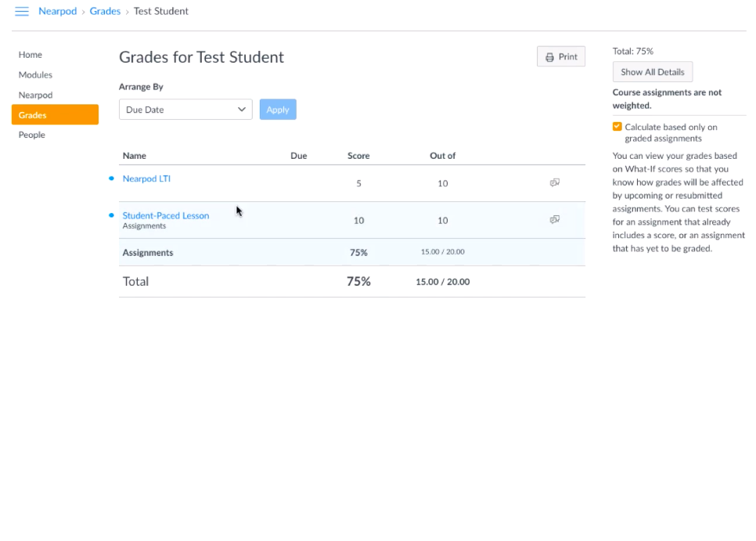The height and width of the screenshot is (541, 756).
Task: Open People in the course sidebar
Action: coord(32,135)
